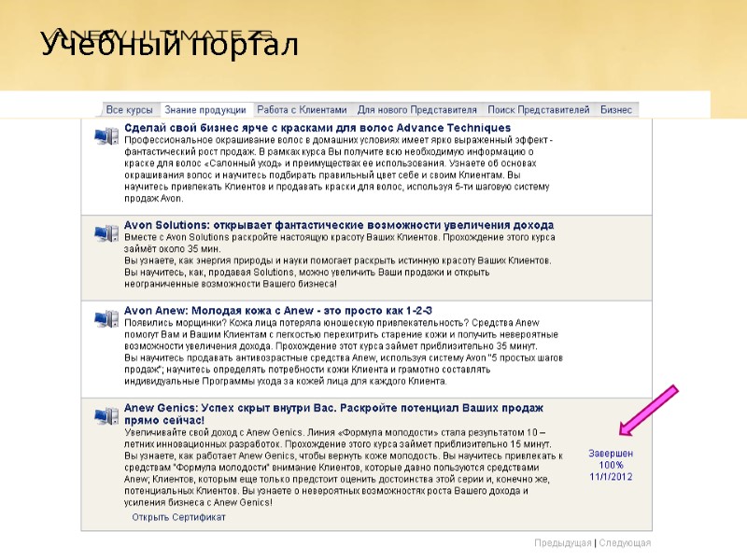The width and height of the screenshot is (747, 560).
Task: Click text 'займёт около 35 мин.'
Action: [x=173, y=248]
